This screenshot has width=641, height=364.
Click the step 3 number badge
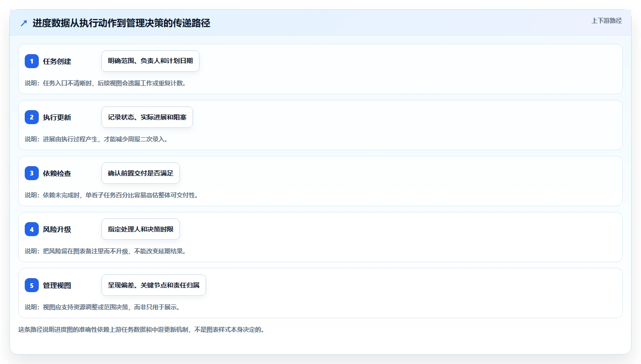(32, 173)
